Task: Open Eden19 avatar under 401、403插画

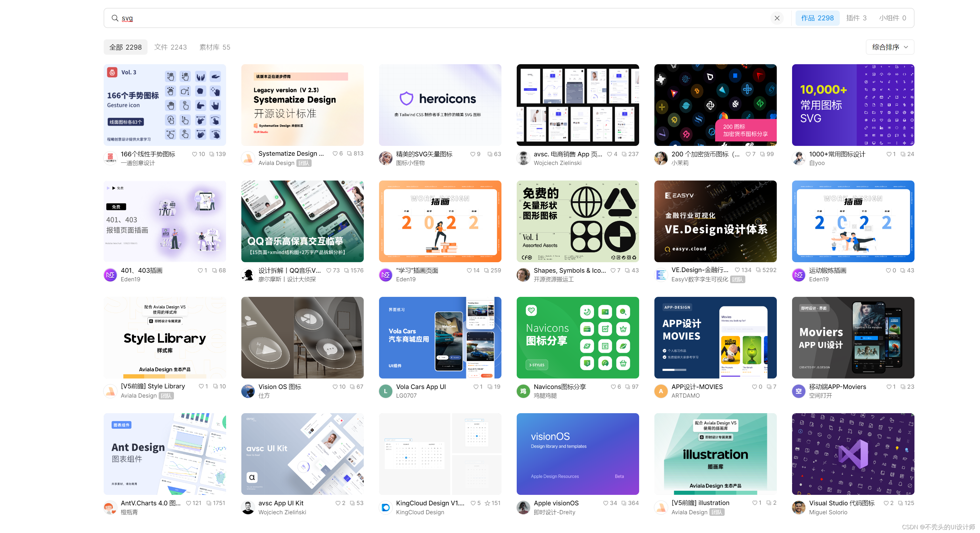Action: pyautogui.click(x=110, y=275)
